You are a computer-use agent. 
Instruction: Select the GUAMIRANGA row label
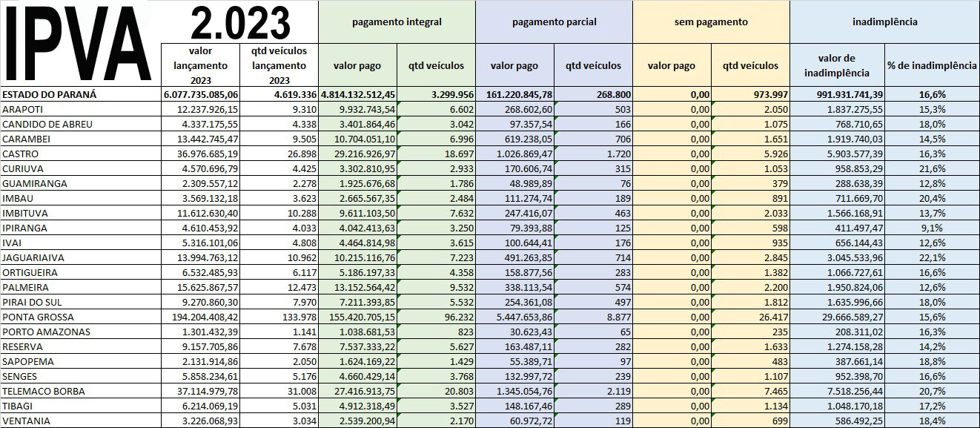(82, 183)
